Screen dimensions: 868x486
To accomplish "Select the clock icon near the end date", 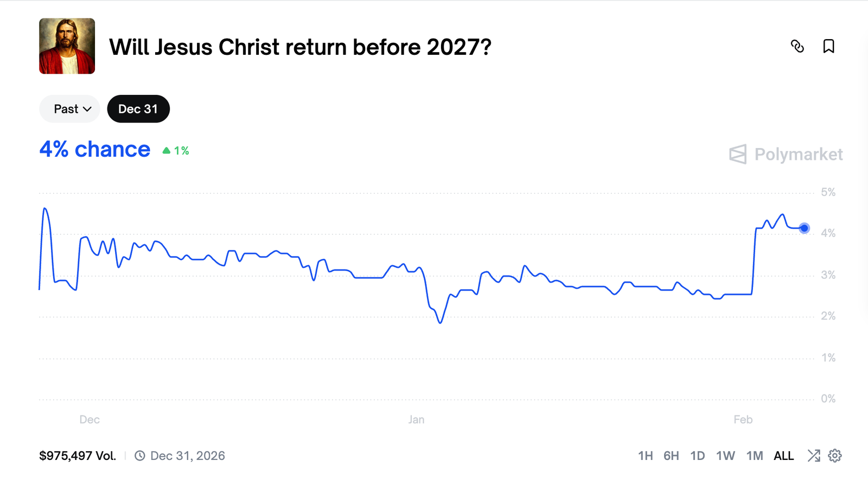I will 140,456.
